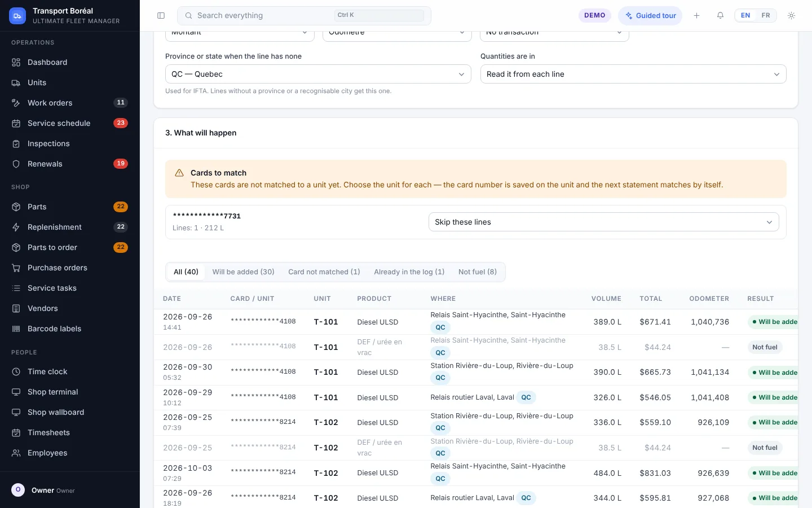Image resolution: width=812 pixels, height=508 pixels.
Task: Open the Owner account menu
Action: (x=70, y=490)
